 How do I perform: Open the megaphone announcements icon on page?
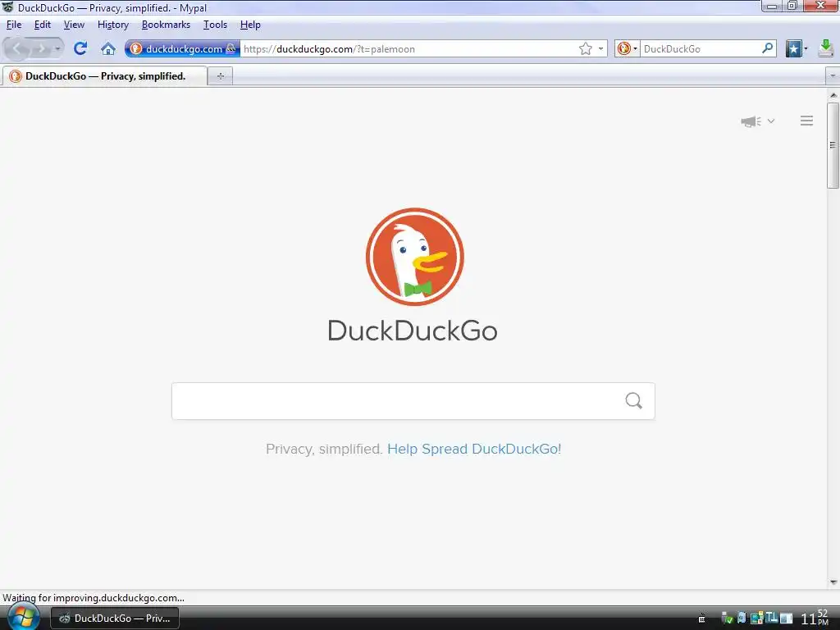(x=751, y=121)
